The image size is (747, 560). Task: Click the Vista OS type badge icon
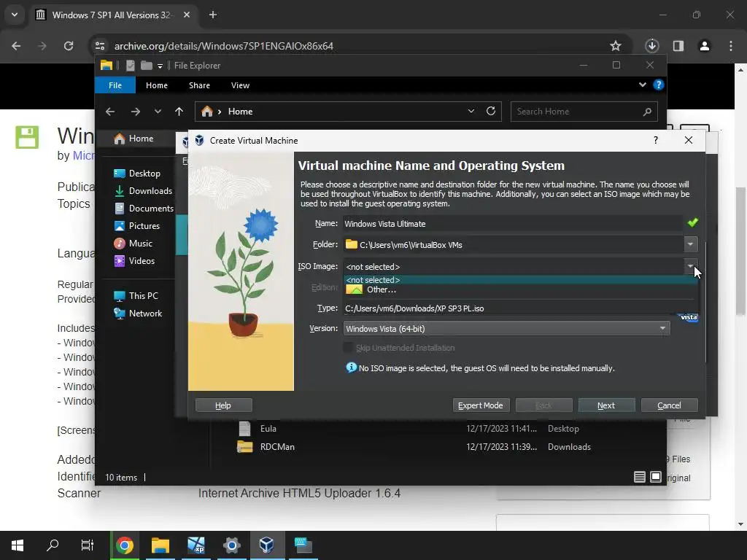coord(688,317)
